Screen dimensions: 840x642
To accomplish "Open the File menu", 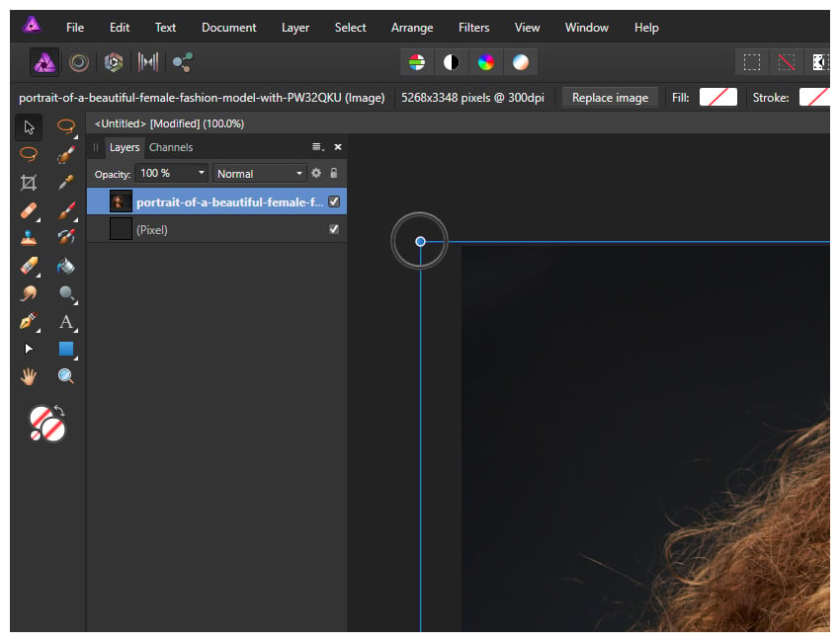I will pos(75,28).
